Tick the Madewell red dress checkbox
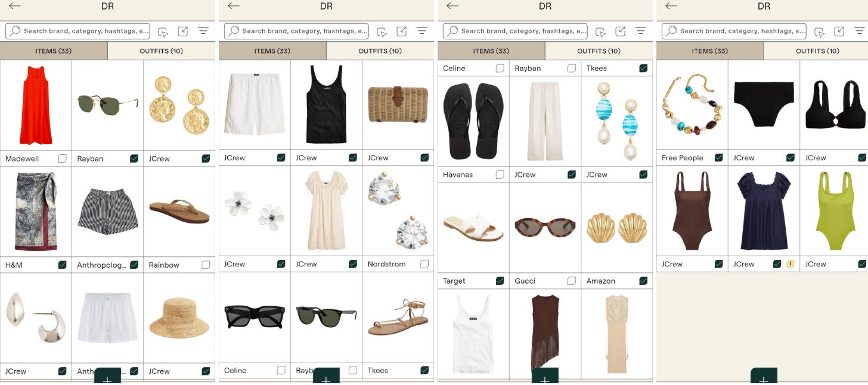The height and width of the screenshot is (385, 868). [63, 159]
